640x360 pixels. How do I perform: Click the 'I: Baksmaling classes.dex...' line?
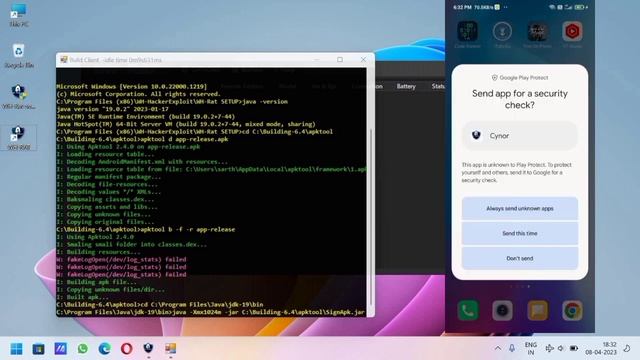(x=105, y=199)
